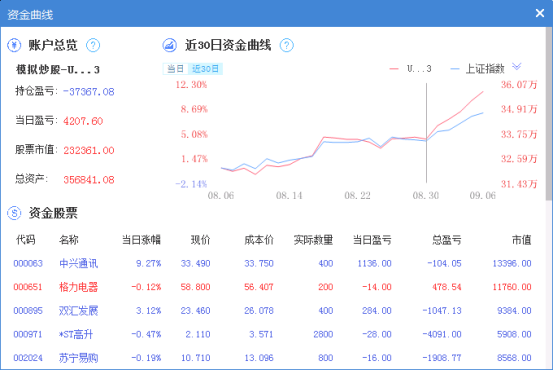Click the chart icon beside 近30日资金曲线
The height and width of the screenshot is (370, 554).
pyautogui.click(x=170, y=45)
